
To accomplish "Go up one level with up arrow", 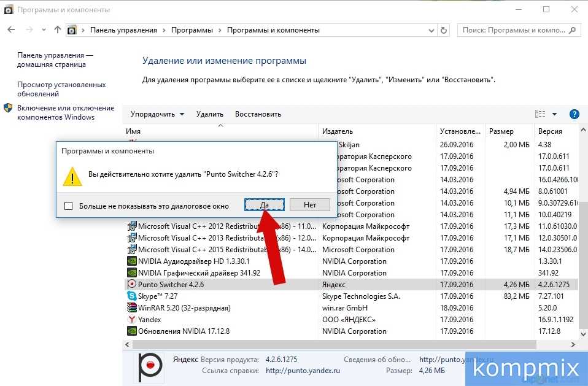I will pos(57,29).
